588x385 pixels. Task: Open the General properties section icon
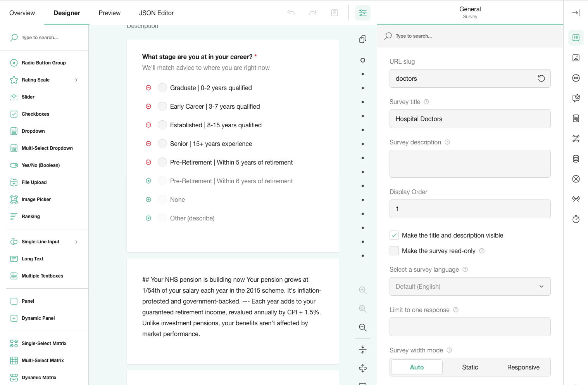click(576, 38)
